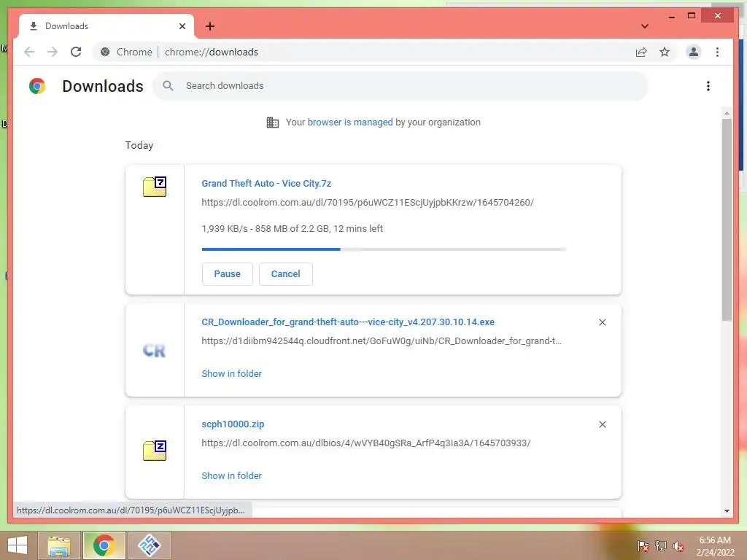
Task: Pause the Vice City download
Action: [228, 274]
